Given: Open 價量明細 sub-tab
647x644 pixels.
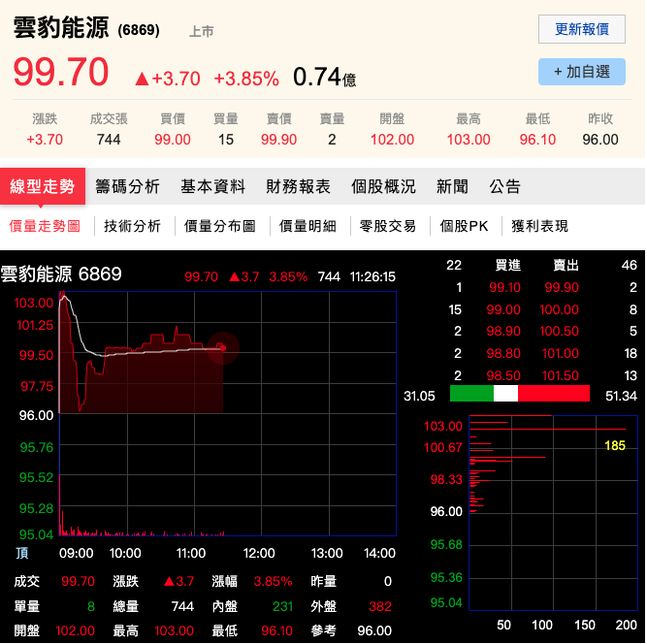Looking at the screenshot, I should pos(307,226).
